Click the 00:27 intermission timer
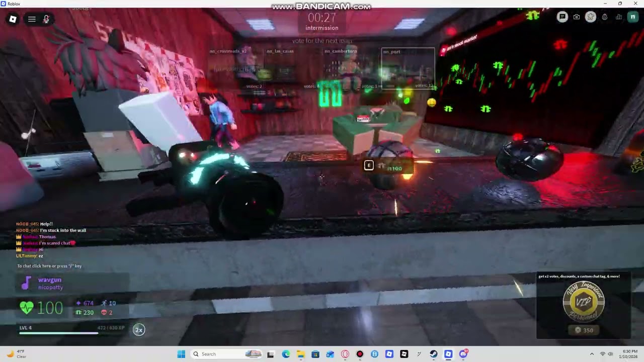This screenshot has width=644, height=362. click(x=322, y=18)
